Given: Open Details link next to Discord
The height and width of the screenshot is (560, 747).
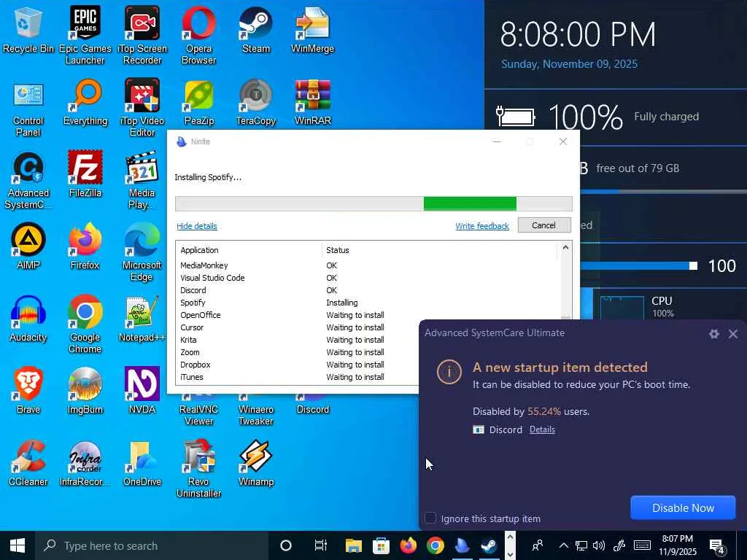Looking at the screenshot, I should coord(542,429).
